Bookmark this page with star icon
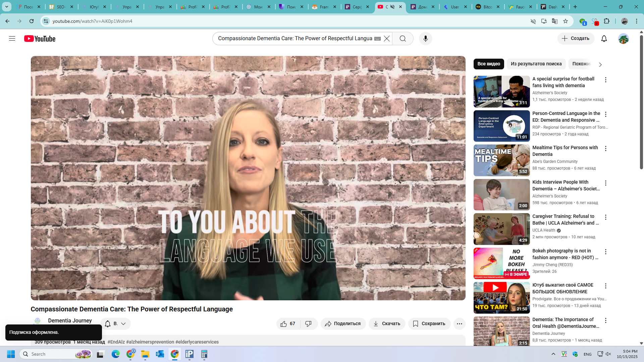This screenshot has height=362, width=644. (566, 21)
